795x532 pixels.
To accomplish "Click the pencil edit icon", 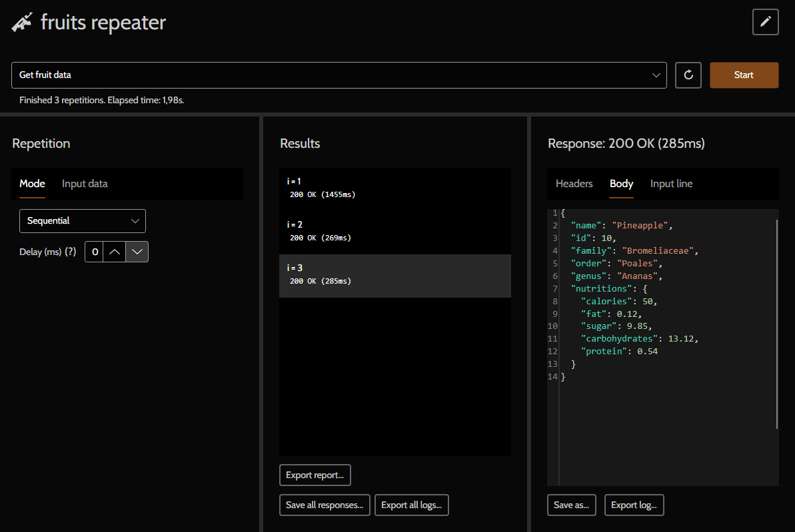I will [x=765, y=22].
